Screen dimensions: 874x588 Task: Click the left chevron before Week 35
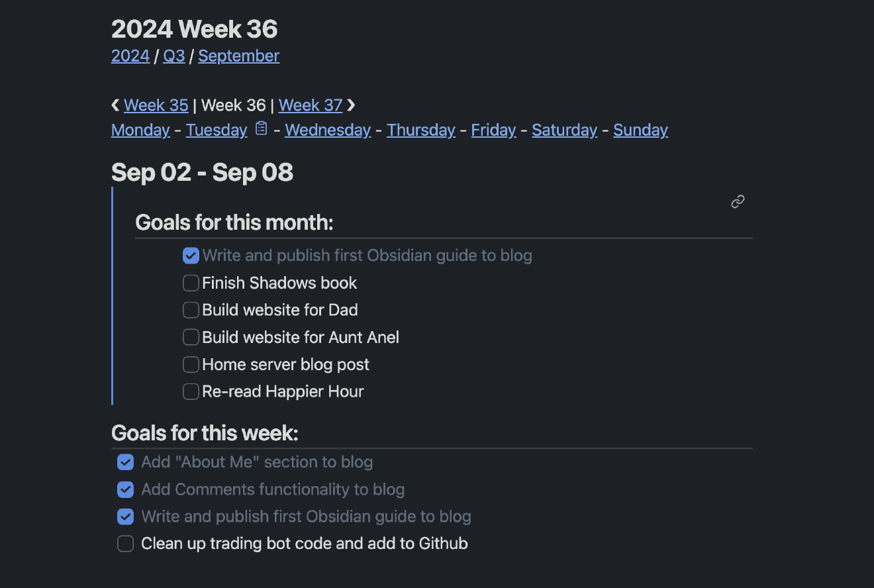(115, 105)
